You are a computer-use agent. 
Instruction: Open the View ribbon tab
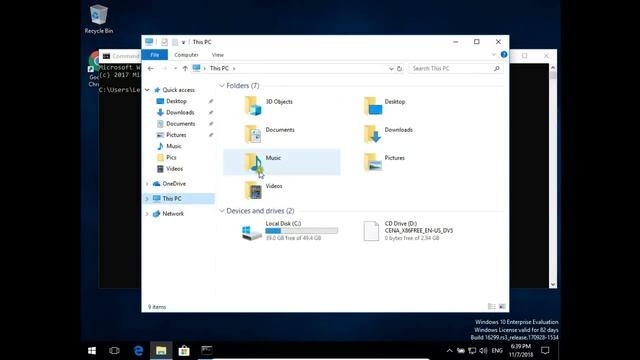pos(218,55)
